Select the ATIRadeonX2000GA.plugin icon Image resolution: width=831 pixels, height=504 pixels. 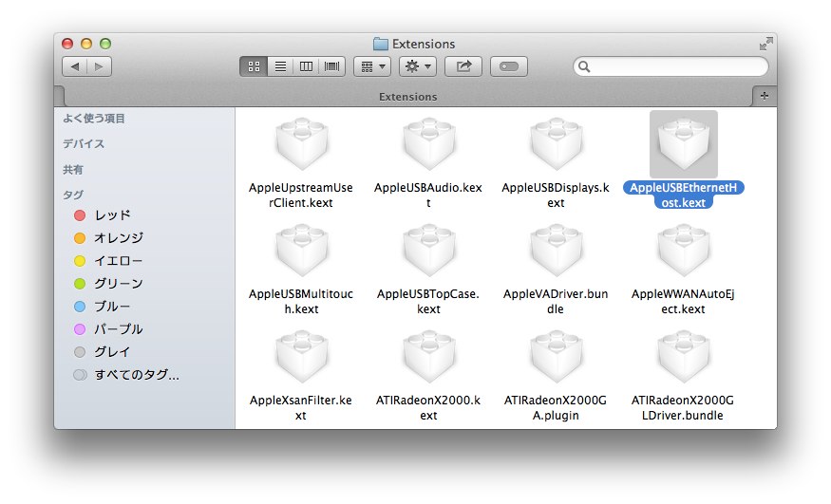(556, 356)
